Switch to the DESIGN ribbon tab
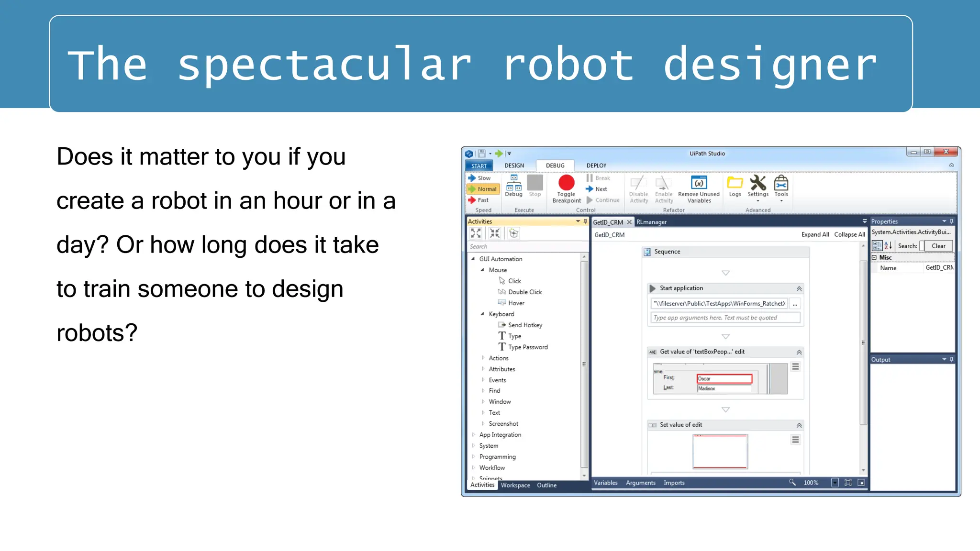 [x=514, y=165]
